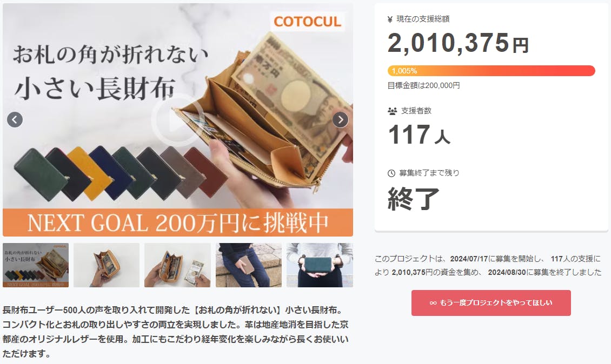Click the next slide arrow on carousel
The image size is (611, 364).
click(340, 119)
